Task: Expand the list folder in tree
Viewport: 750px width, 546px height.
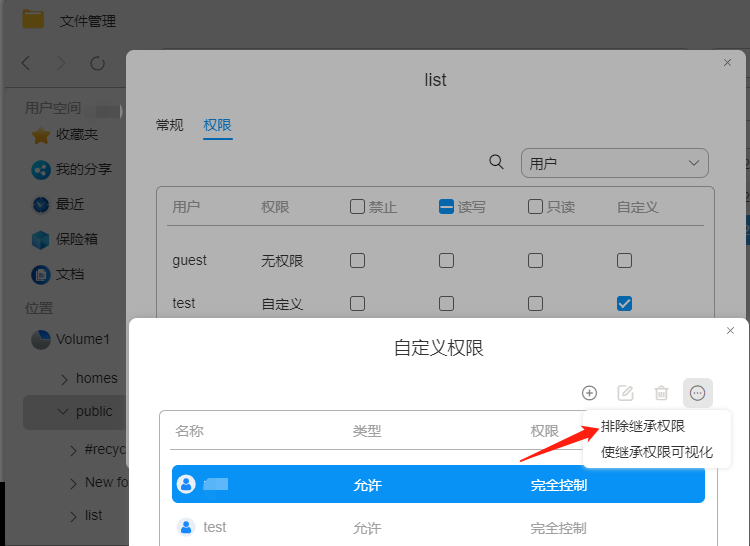Action: pos(73,516)
